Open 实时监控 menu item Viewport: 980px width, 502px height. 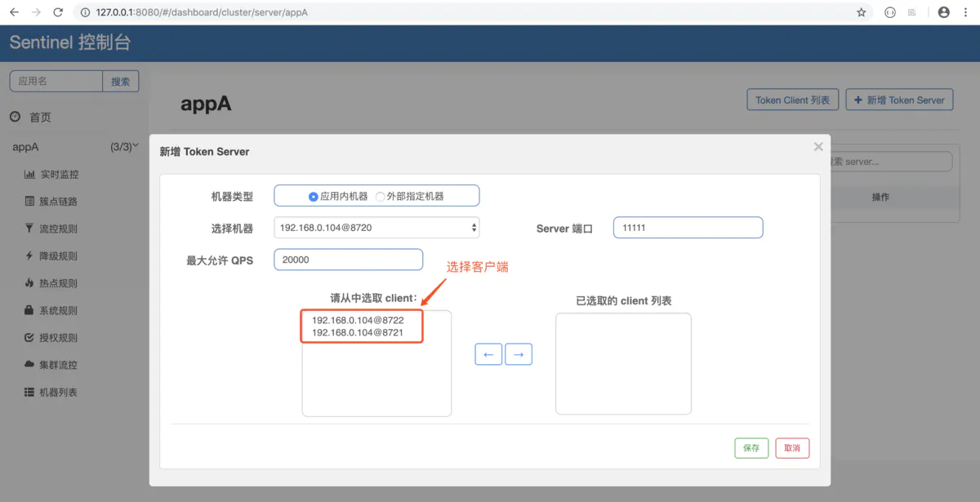click(59, 174)
